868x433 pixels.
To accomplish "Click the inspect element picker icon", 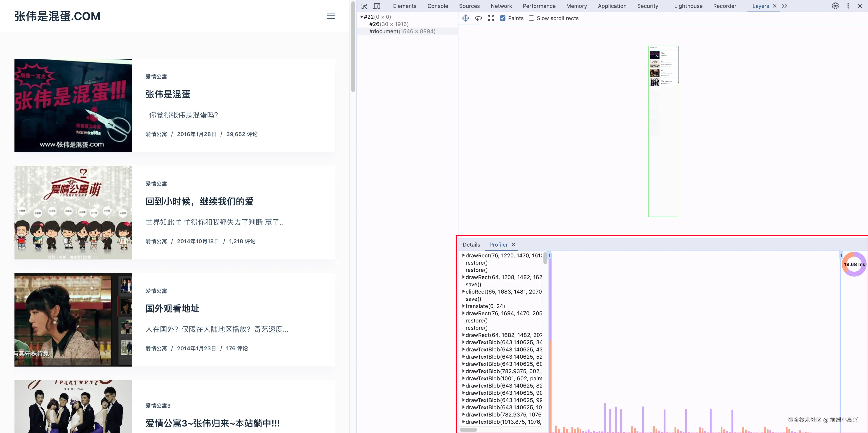I will pyautogui.click(x=364, y=6).
